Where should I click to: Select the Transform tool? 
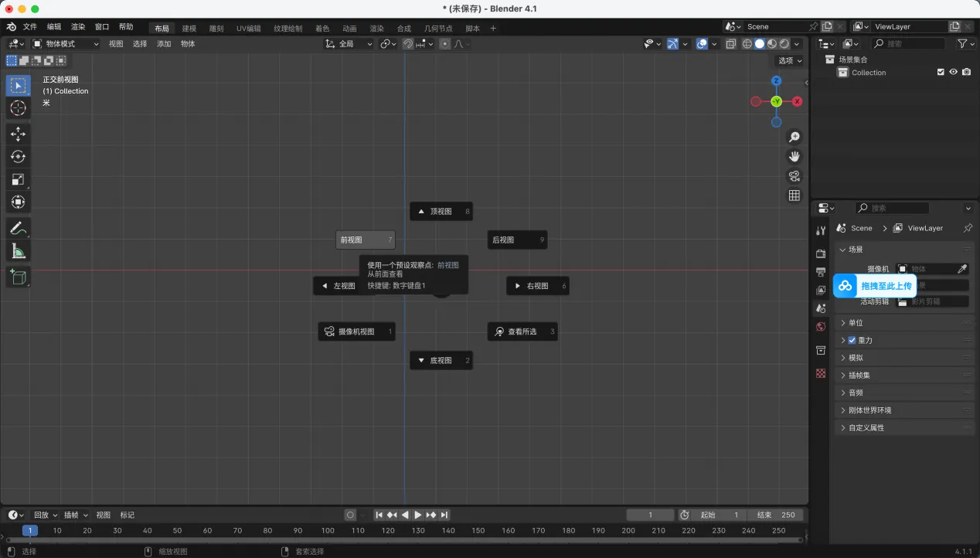pyautogui.click(x=18, y=202)
